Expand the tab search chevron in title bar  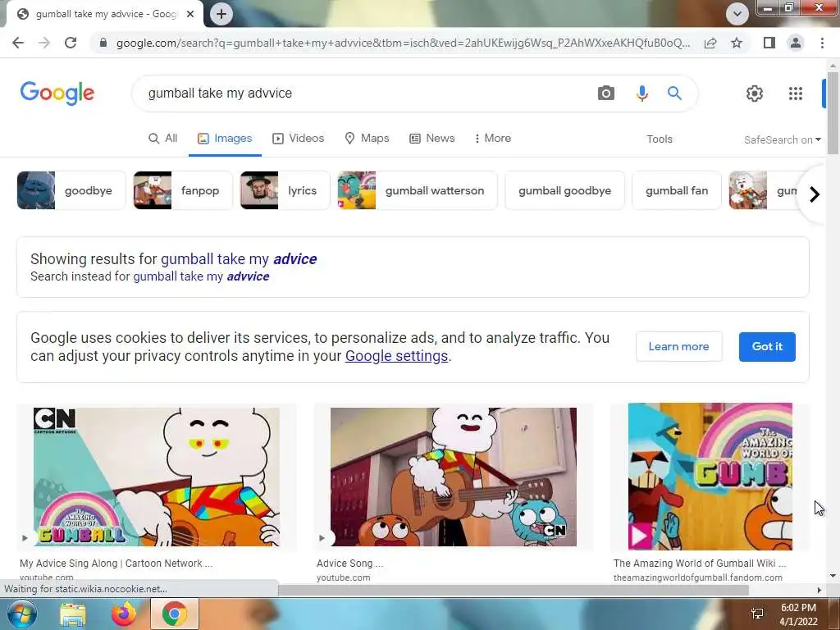coord(737,14)
